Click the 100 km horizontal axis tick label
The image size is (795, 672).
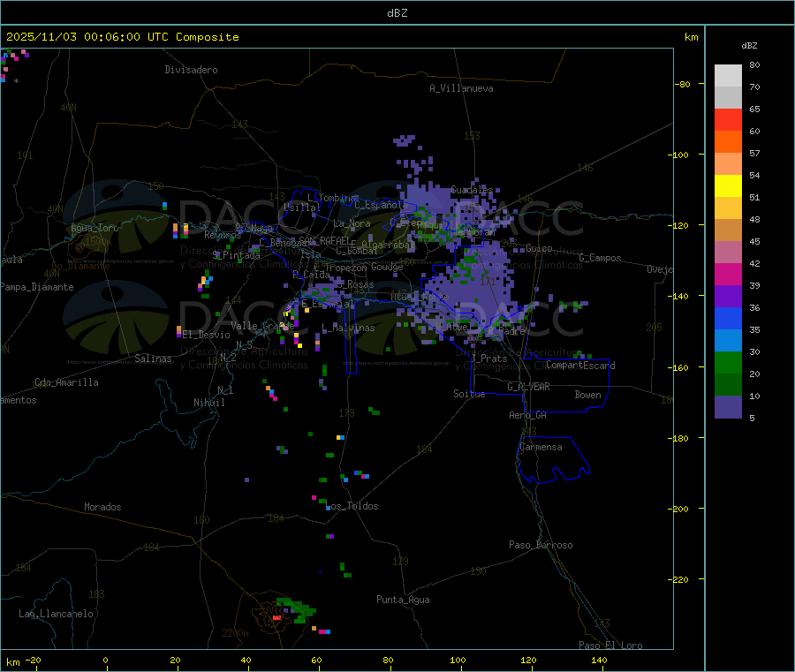(x=458, y=660)
